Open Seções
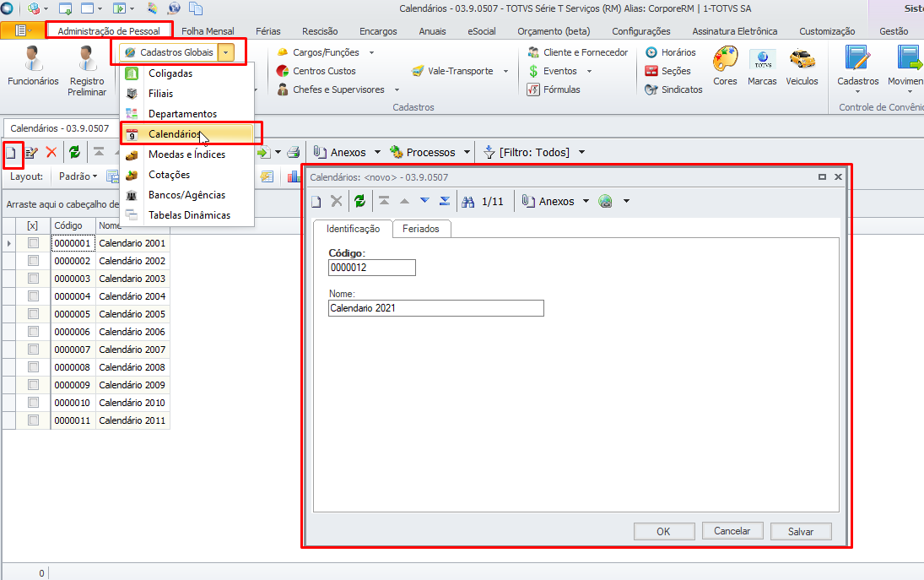This screenshot has width=924, height=580. pyautogui.click(x=668, y=71)
